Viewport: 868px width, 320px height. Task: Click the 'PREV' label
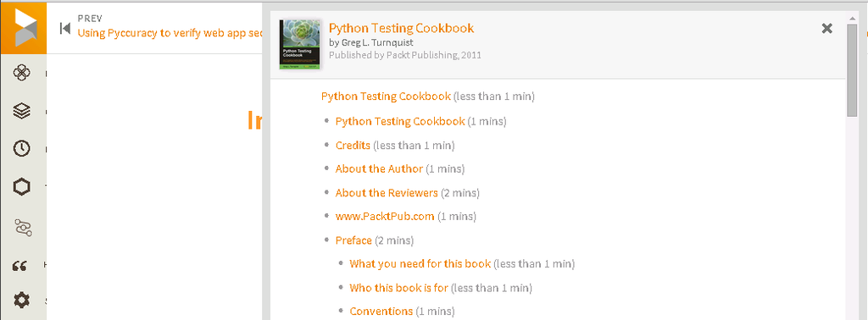click(90, 19)
